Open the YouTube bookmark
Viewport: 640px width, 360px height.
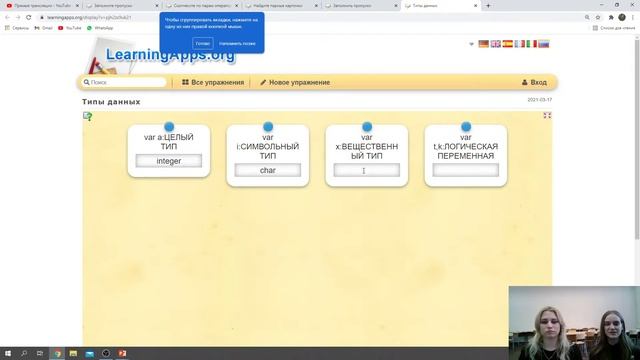pos(70,28)
